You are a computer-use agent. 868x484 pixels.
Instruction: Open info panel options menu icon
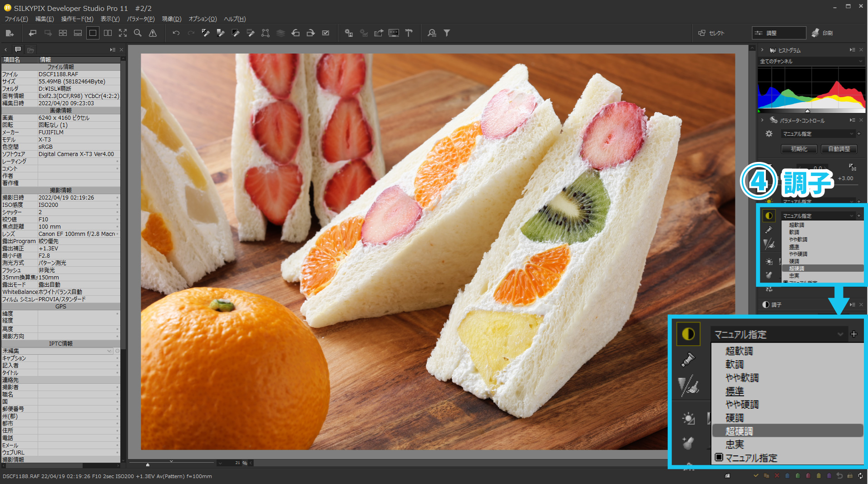(x=112, y=49)
